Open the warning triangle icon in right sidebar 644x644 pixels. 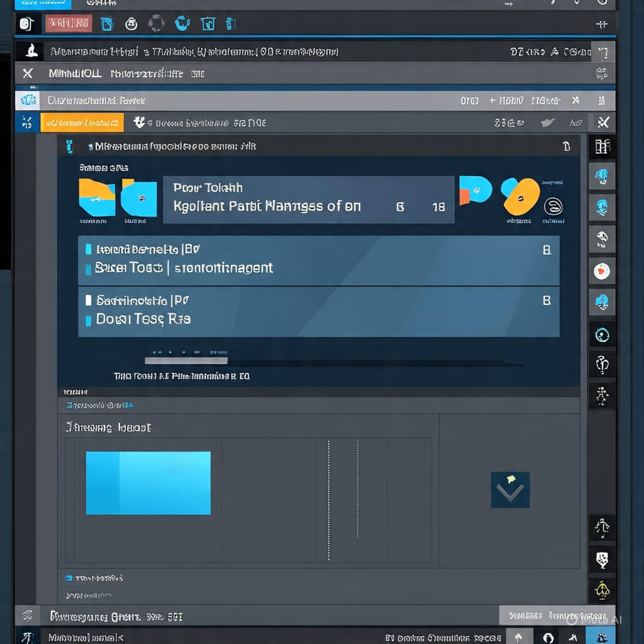pyautogui.click(x=602, y=590)
